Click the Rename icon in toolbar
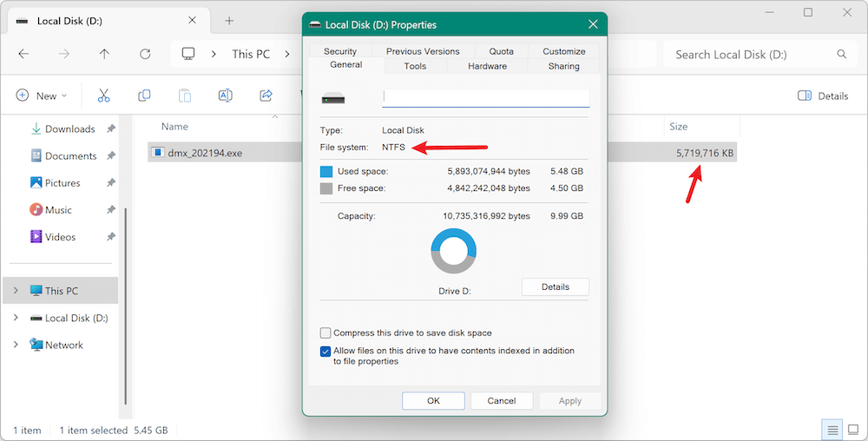Screen dimensions: 868x441 coord(226,95)
